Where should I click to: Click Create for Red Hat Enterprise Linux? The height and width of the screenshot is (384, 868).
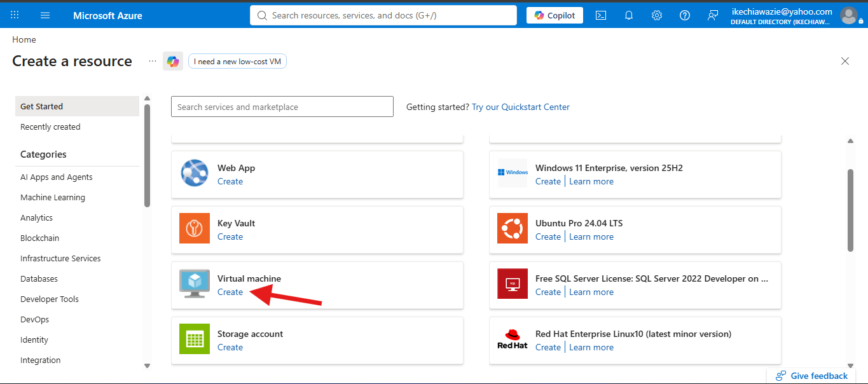548,347
